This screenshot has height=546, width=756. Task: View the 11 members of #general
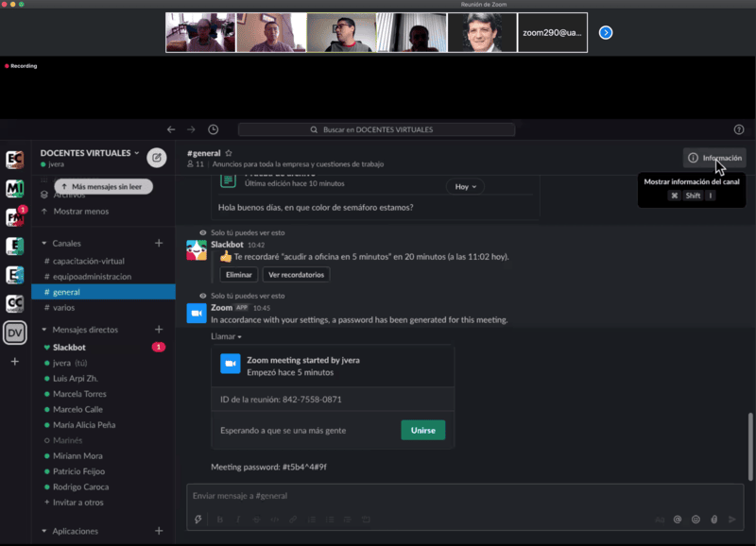(x=196, y=164)
